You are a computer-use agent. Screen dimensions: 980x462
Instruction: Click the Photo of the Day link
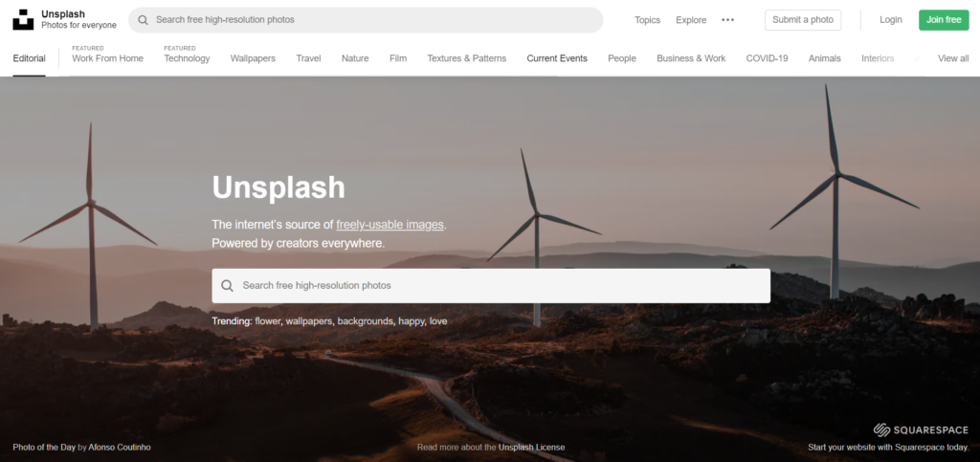click(44, 447)
